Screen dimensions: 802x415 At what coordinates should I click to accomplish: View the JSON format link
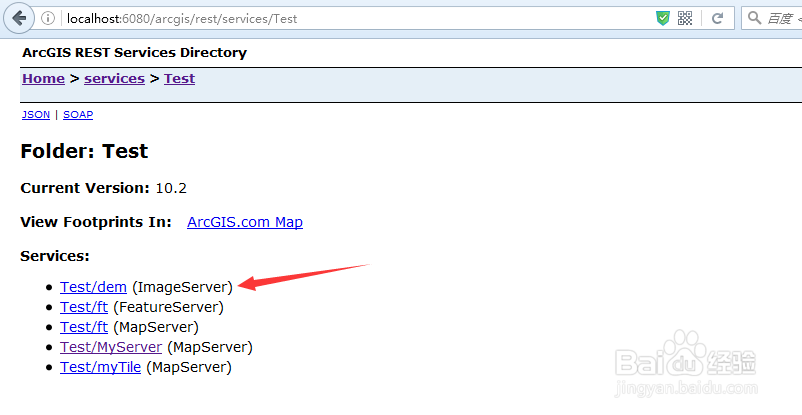pos(36,115)
